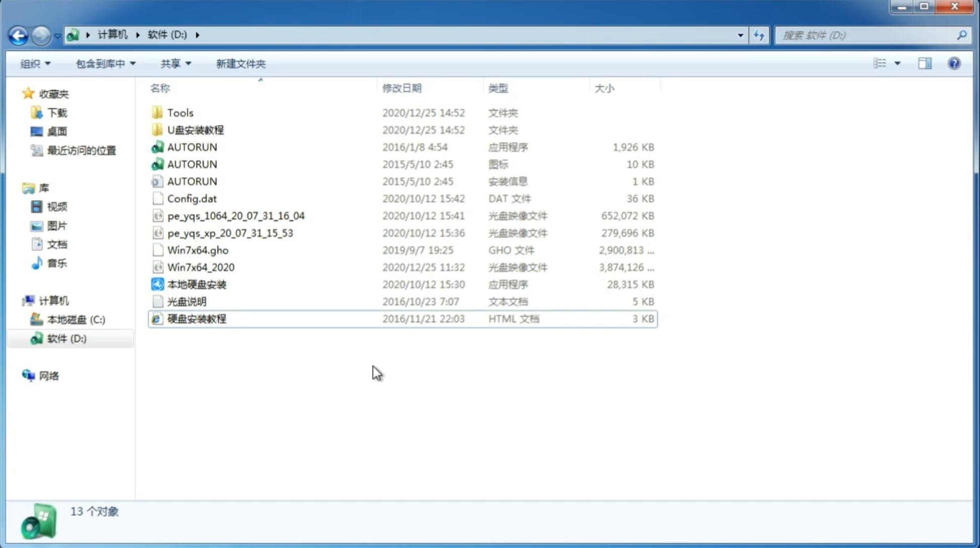
Task: Click 新建文件夹 button
Action: point(240,63)
